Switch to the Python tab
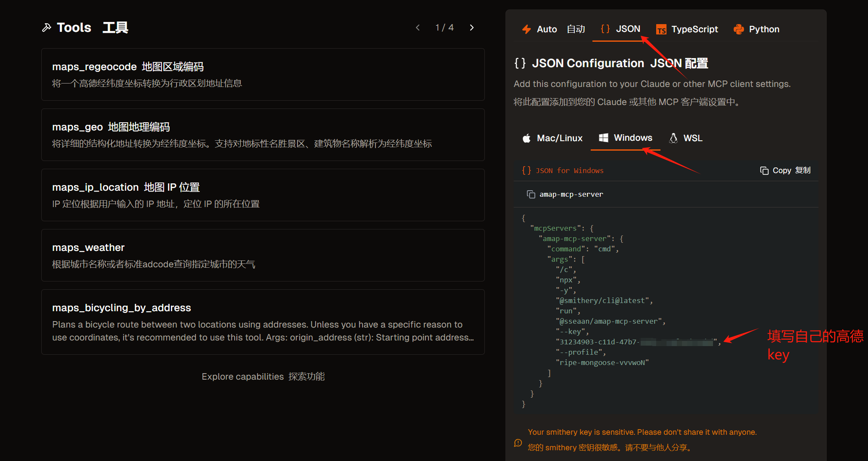 756,29
